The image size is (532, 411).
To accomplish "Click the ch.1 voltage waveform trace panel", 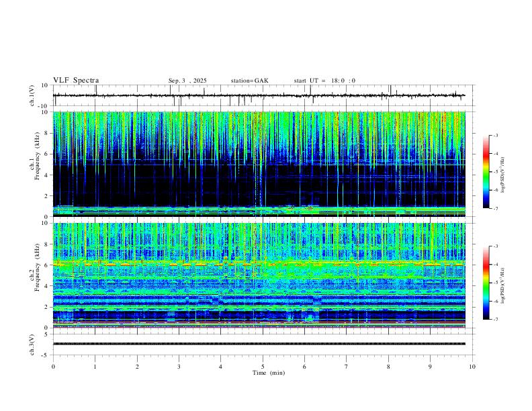I will point(263,95).
